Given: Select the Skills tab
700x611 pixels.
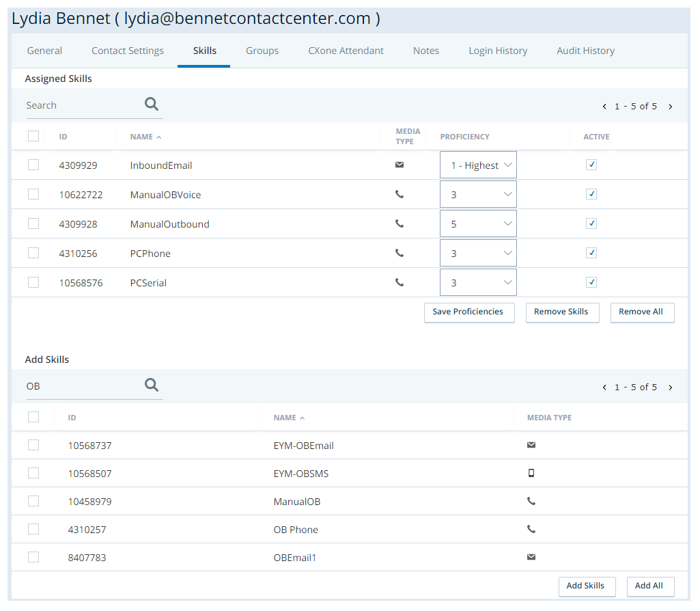Looking at the screenshot, I should pyautogui.click(x=204, y=51).
